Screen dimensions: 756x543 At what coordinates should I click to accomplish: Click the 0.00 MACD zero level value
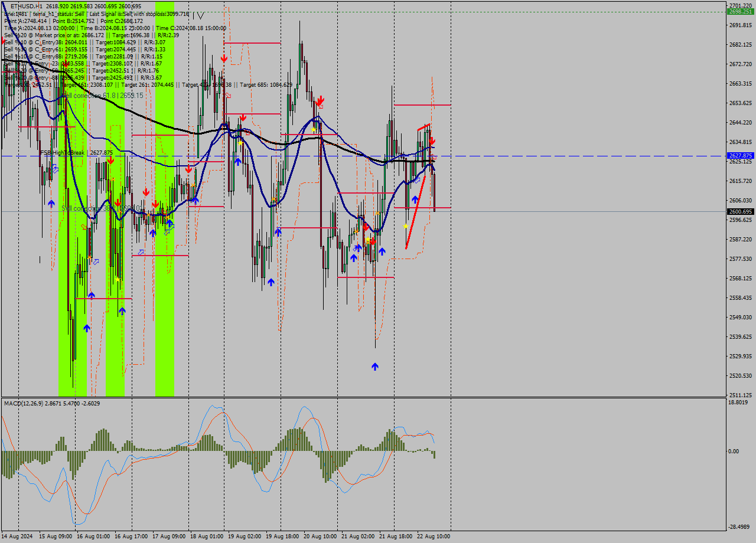pyautogui.click(x=733, y=451)
